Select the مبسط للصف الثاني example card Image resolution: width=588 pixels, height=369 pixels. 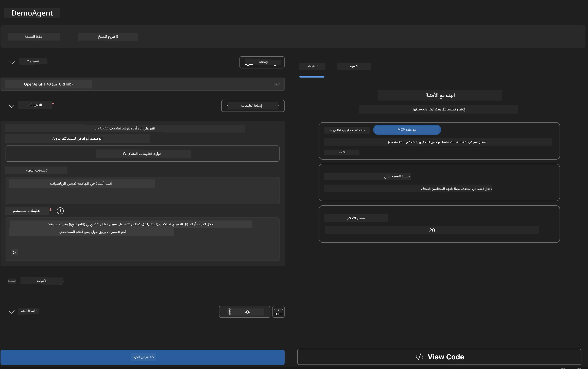tap(439, 182)
